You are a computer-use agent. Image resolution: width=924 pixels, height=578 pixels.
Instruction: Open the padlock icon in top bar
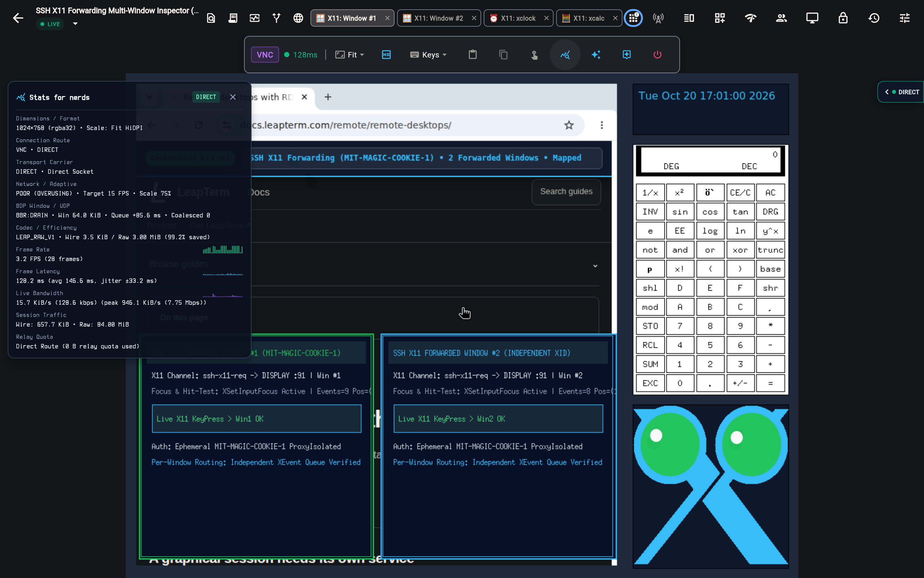[843, 18]
